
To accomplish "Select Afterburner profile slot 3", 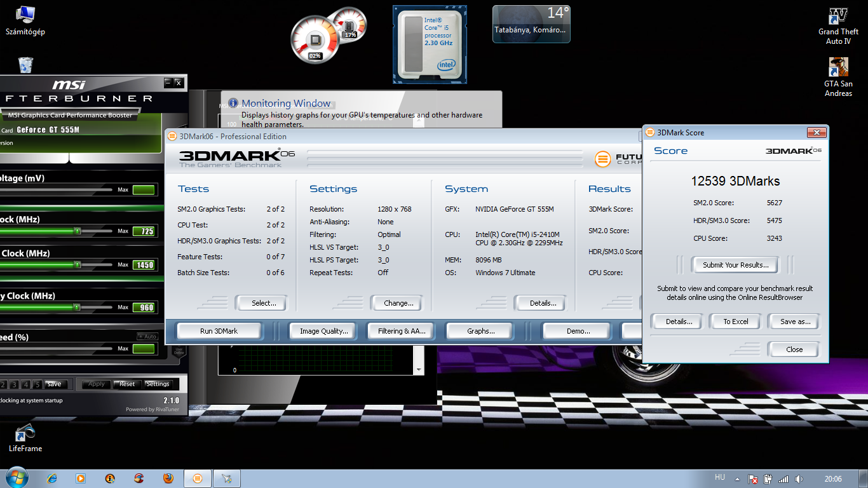I will point(15,384).
